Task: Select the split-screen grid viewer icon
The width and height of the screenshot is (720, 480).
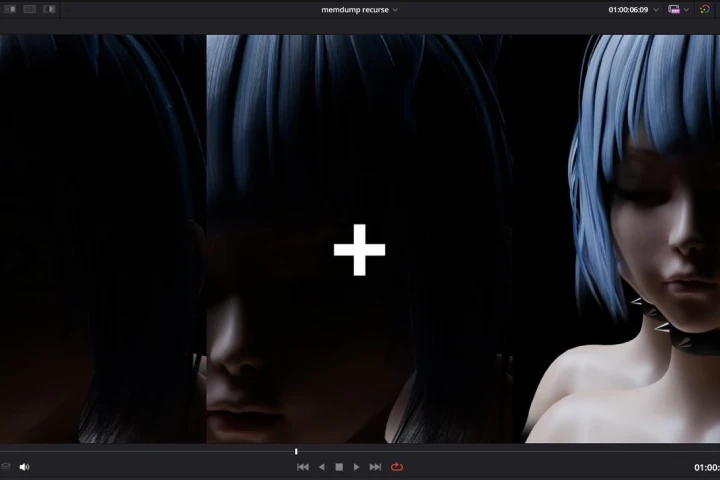Action: [x=29, y=9]
